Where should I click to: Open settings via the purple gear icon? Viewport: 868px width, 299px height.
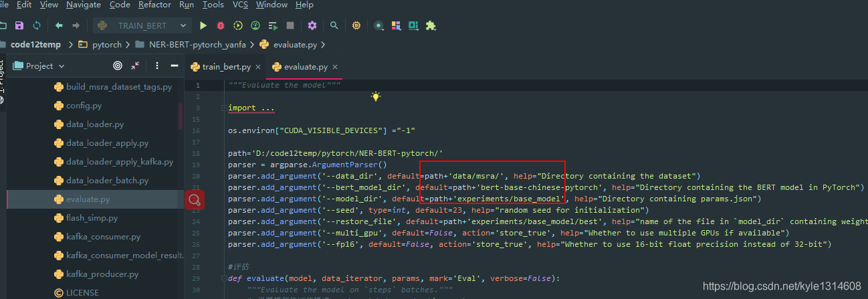pos(312,25)
